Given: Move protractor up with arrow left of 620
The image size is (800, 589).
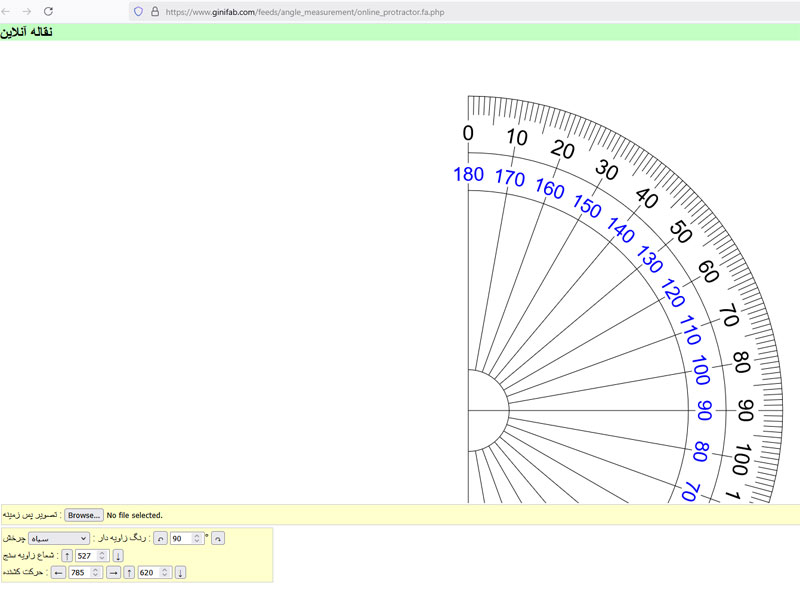Looking at the screenshot, I should 129,572.
